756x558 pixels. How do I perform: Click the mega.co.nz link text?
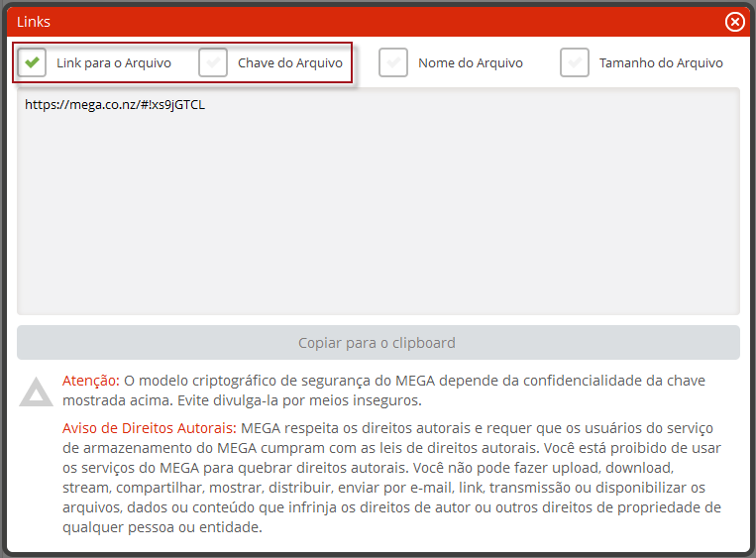tap(115, 104)
